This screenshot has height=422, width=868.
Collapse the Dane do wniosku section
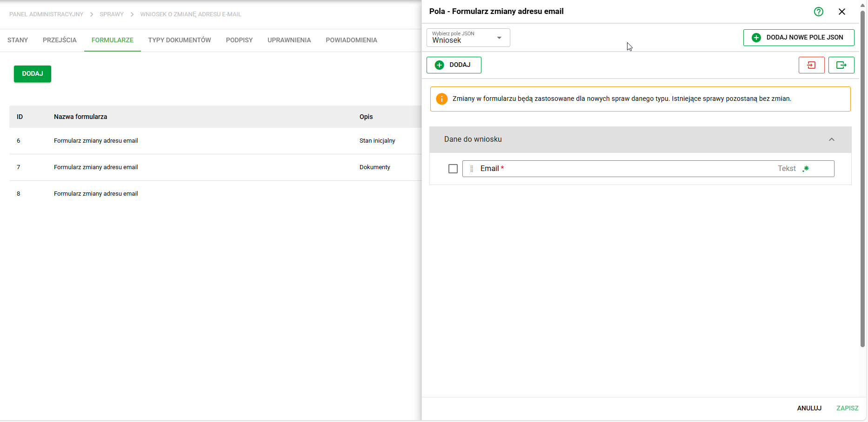pyautogui.click(x=832, y=139)
